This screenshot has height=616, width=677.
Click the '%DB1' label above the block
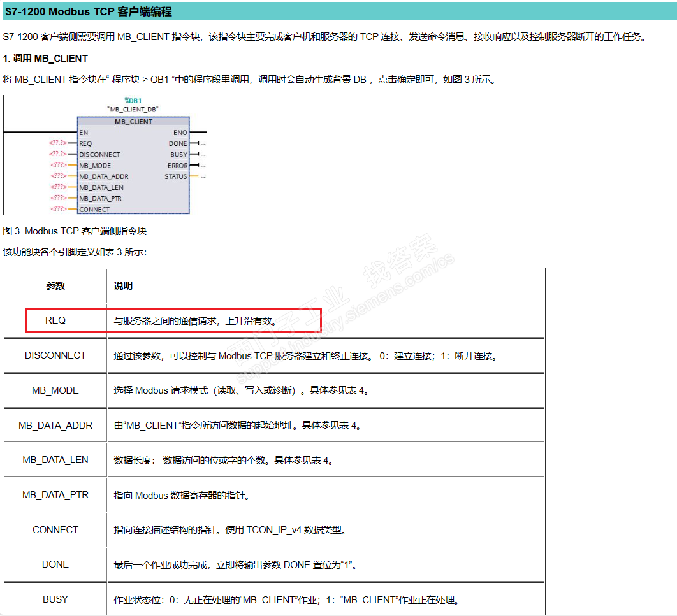[133, 101]
